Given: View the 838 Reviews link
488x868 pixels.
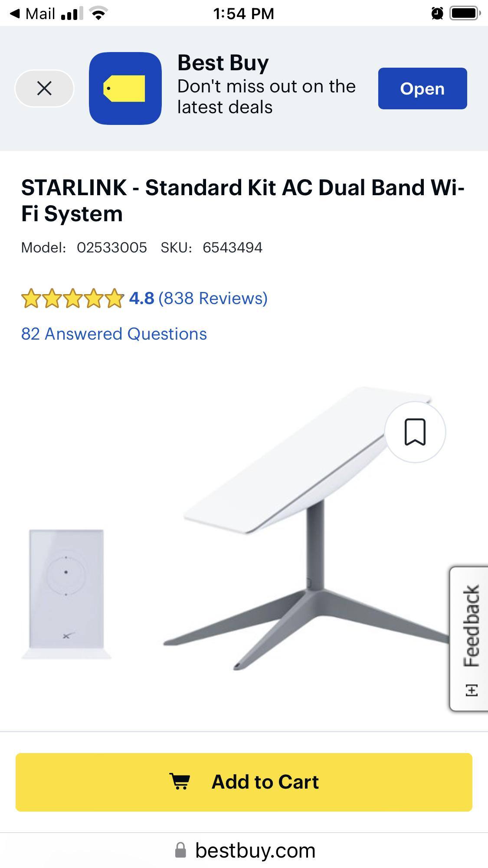Looking at the screenshot, I should tap(213, 298).
